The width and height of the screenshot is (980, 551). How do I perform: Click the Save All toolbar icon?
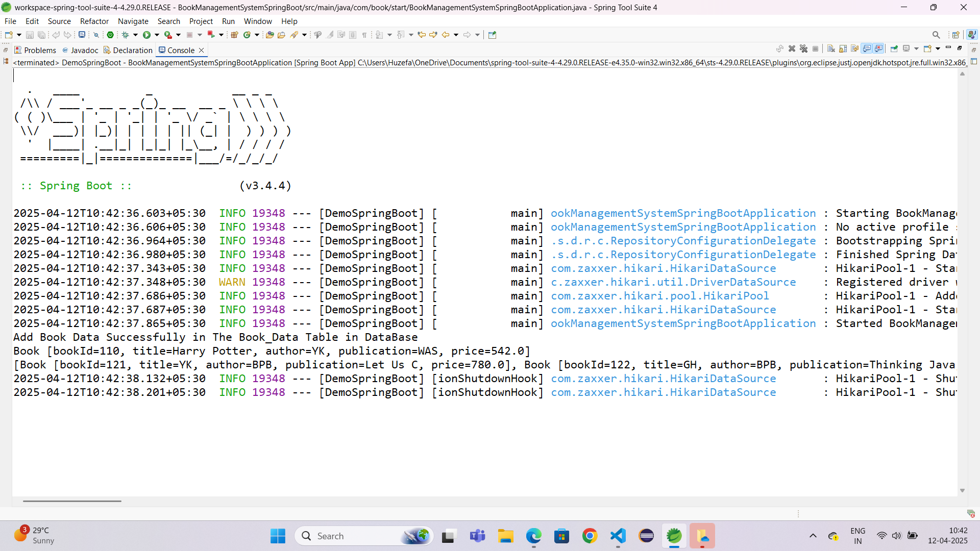point(41,35)
